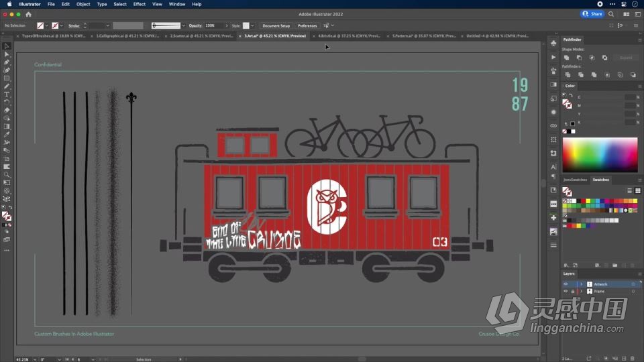Apply Minus Back pathfinder

pos(633,75)
